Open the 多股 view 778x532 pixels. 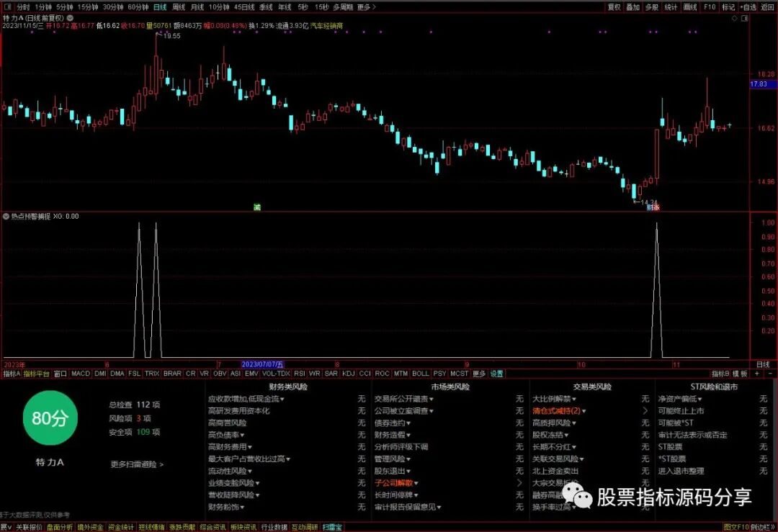tap(651, 7)
